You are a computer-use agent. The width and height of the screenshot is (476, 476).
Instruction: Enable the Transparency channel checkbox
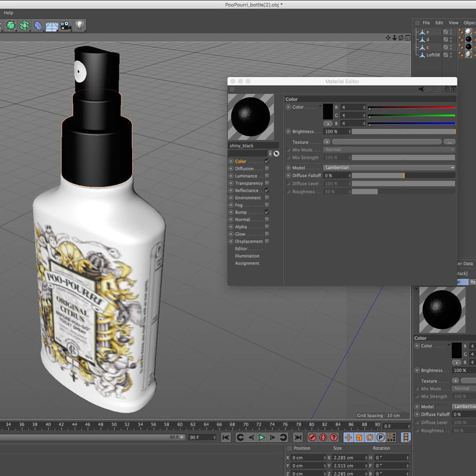(267, 183)
